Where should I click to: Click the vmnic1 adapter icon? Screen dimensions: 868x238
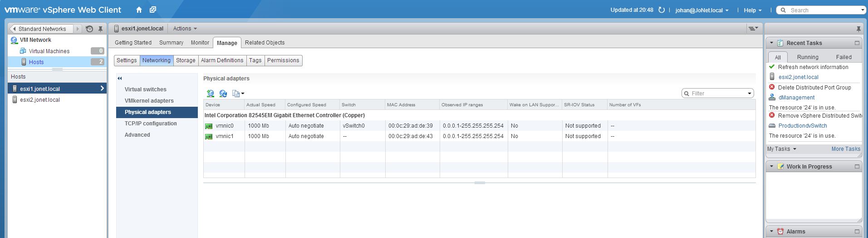pos(209,136)
